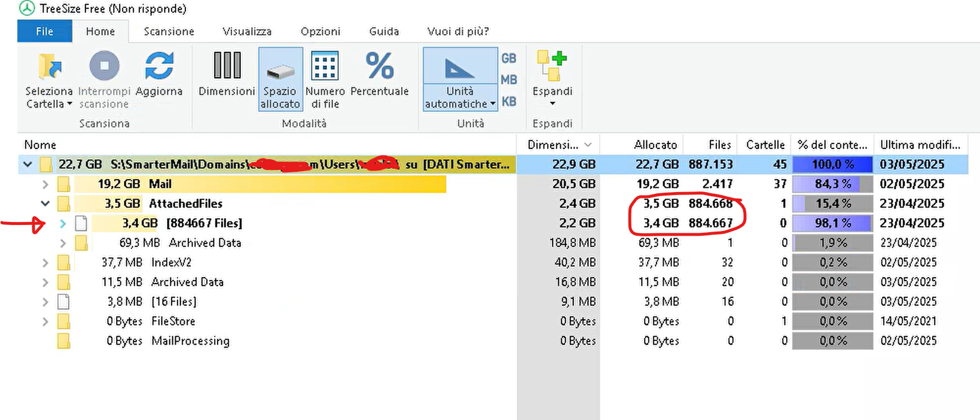Open the Vuoi di più? tab
The image size is (980, 420).
[458, 31]
